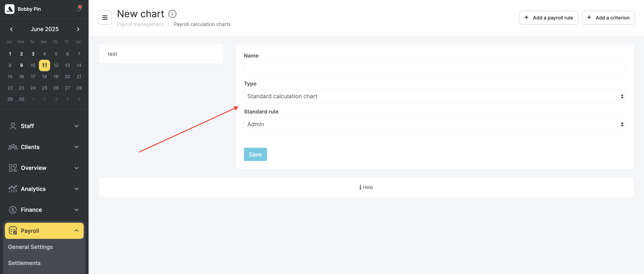
Task: Open the notifications bell
Action: [79, 9]
